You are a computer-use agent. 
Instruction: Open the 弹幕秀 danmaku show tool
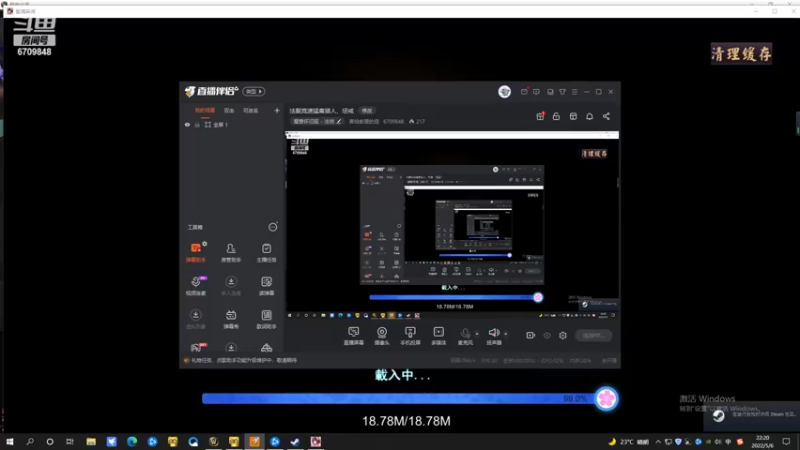tap(231, 319)
